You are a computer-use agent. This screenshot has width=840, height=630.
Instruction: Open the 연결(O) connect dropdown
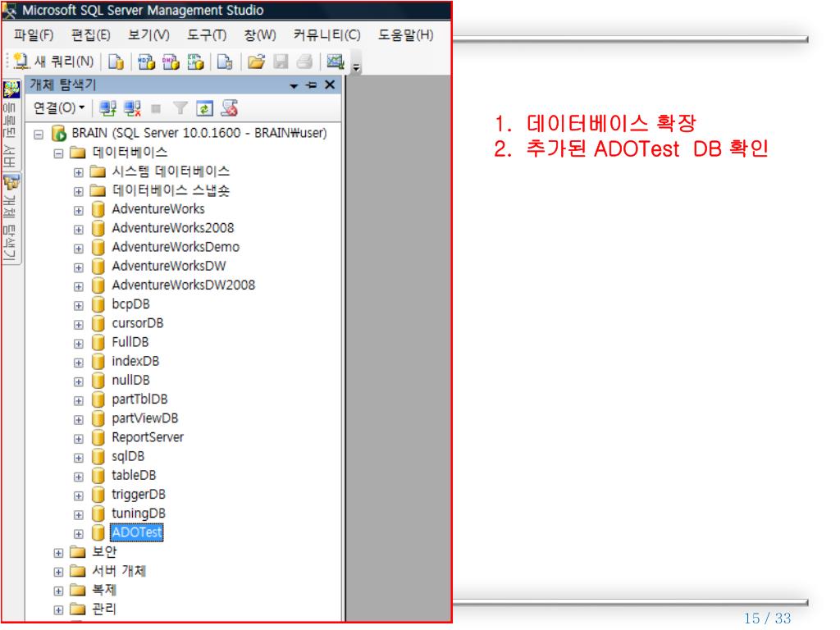[59, 108]
